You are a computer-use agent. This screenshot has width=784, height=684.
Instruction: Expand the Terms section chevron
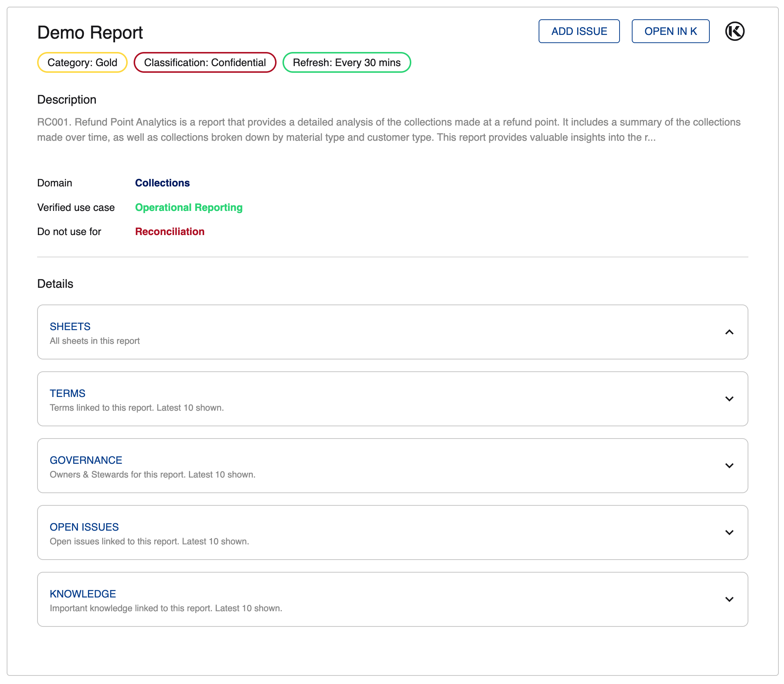tap(729, 399)
